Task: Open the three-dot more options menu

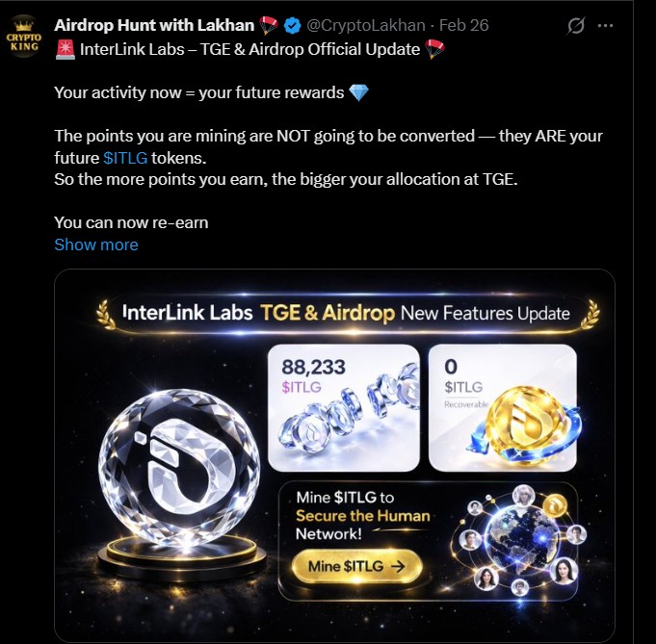Action: (x=605, y=26)
